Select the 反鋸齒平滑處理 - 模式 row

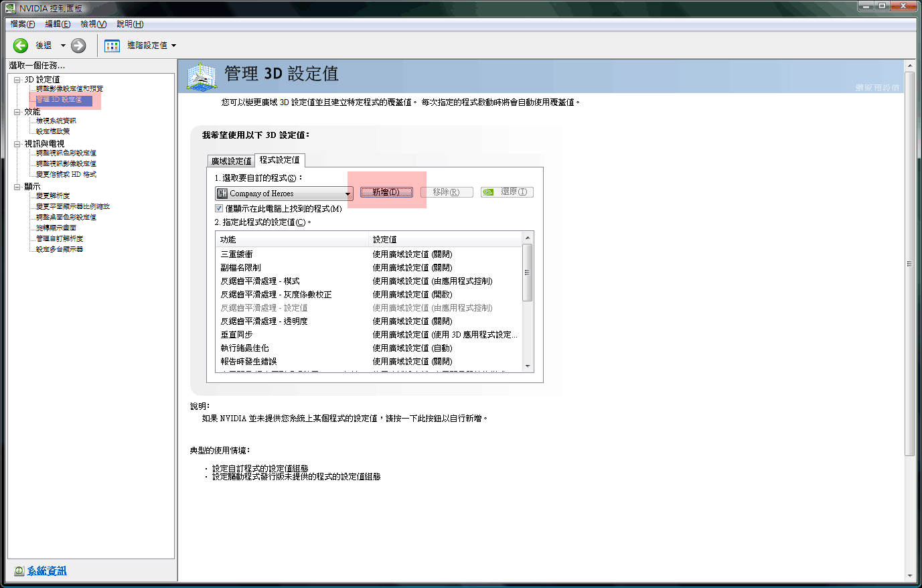pos(369,281)
